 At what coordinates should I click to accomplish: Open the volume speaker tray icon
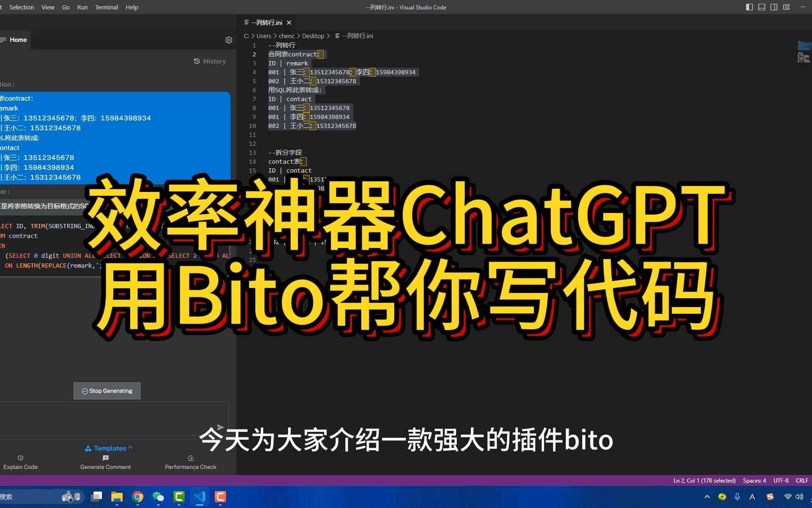799,497
